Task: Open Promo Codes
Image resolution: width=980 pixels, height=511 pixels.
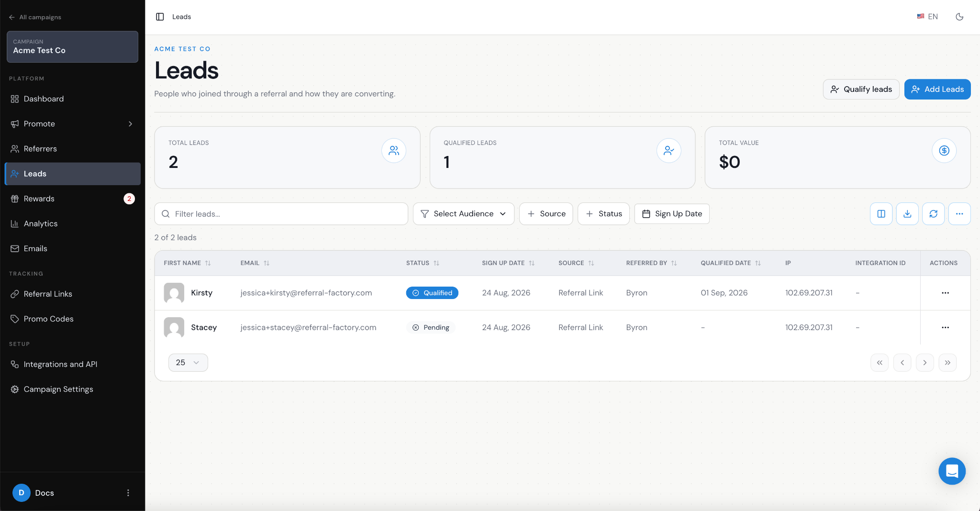Action: click(x=72, y=319)
